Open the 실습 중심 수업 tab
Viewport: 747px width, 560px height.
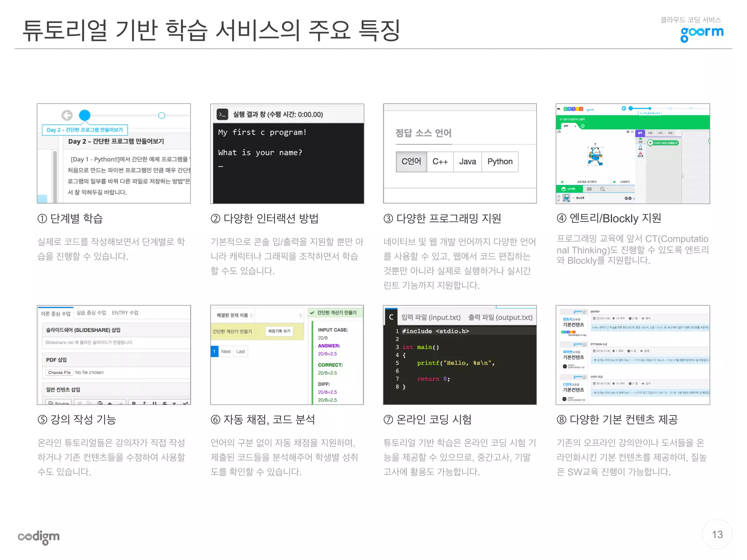[91, 313]
